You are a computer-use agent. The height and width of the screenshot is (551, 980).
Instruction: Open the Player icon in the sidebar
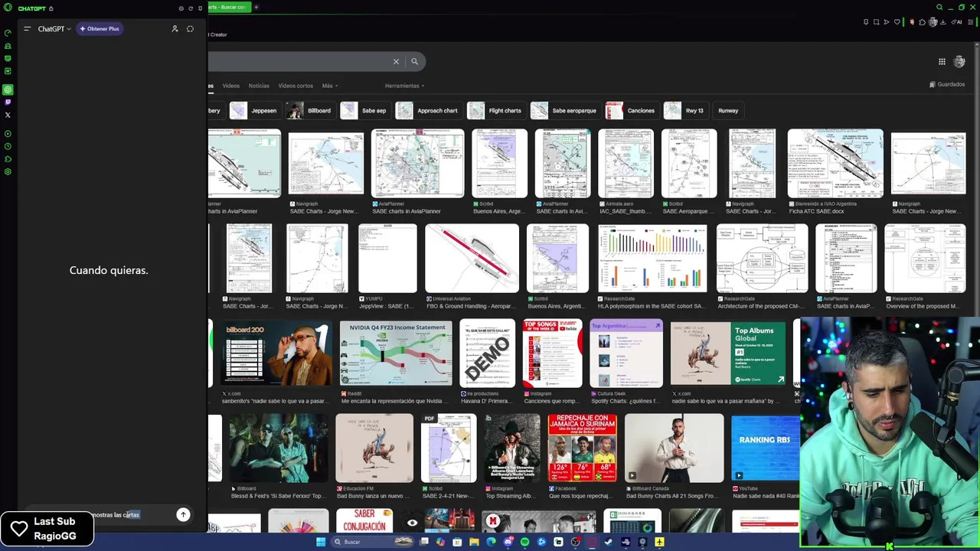pos(8,134)
